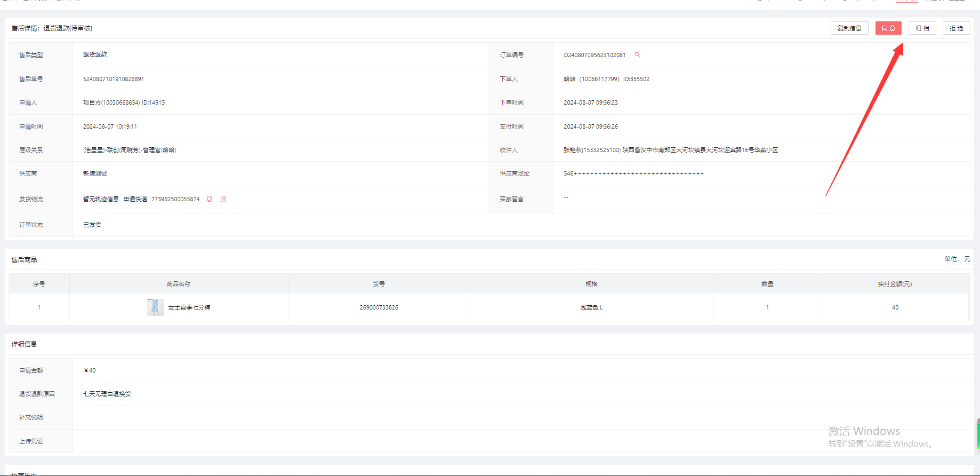
Task: Click product name 女士夏季七分裤
Action: tap(189, 308)
